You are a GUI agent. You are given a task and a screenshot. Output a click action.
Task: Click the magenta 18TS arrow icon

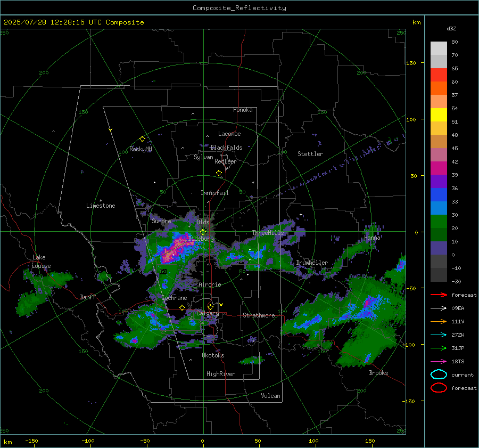[x=439, y=362]
